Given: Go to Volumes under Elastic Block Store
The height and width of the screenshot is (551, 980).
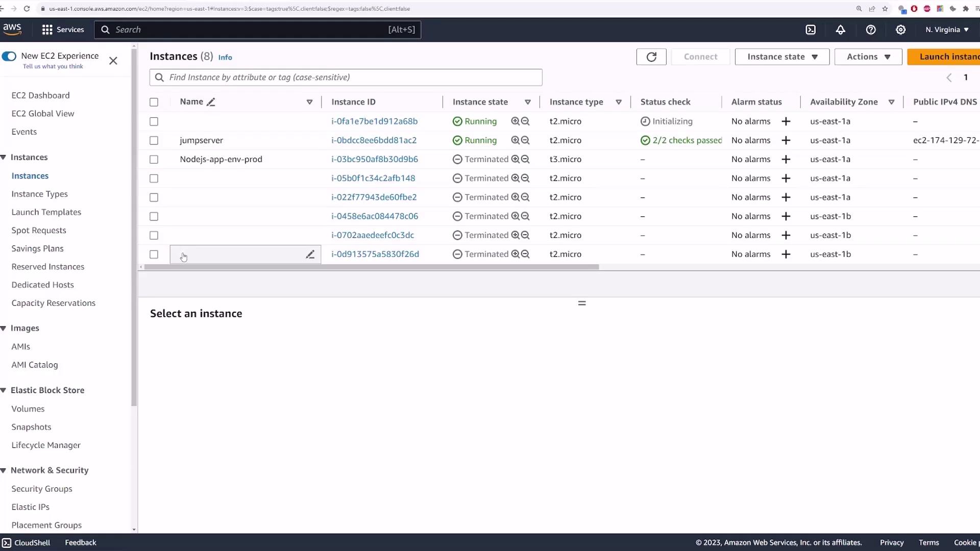Looking at the screenshot, I should [x=28, y=409].
